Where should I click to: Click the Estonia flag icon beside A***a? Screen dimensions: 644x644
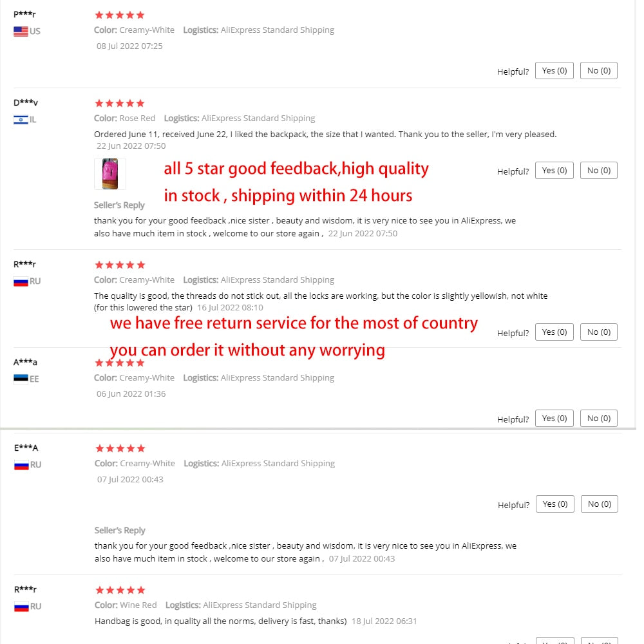[21, 379]
